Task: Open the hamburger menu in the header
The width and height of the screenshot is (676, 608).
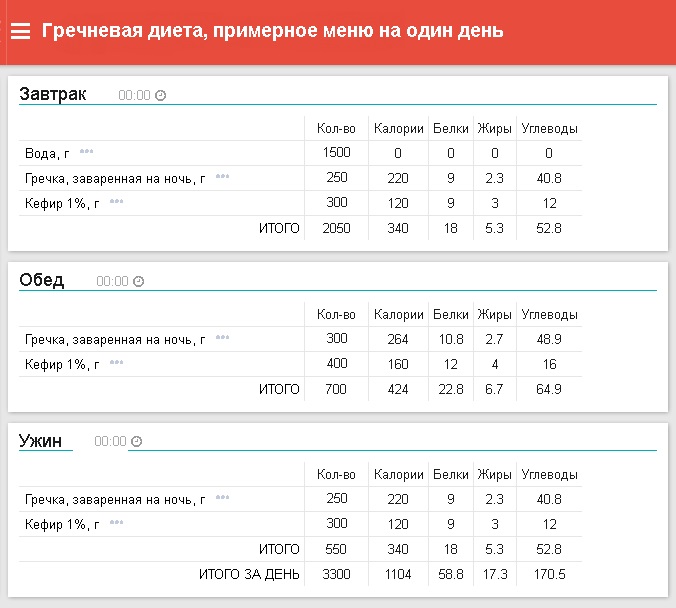Action: coord(20,31)
